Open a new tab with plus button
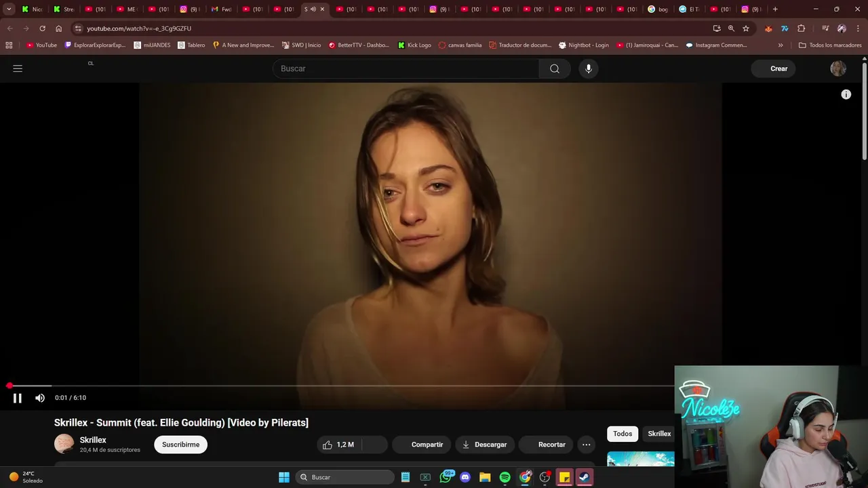The image size is (868, 488). (775, 9)
